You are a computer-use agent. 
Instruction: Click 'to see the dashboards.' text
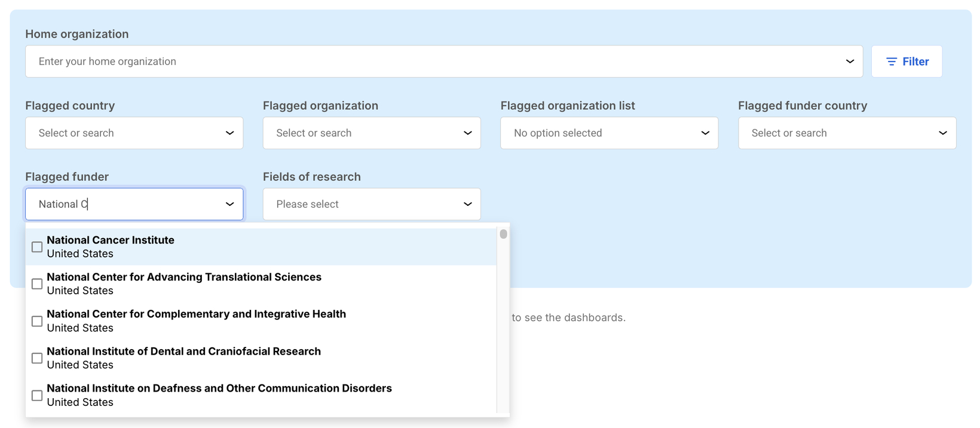click(x=568, y=318)
